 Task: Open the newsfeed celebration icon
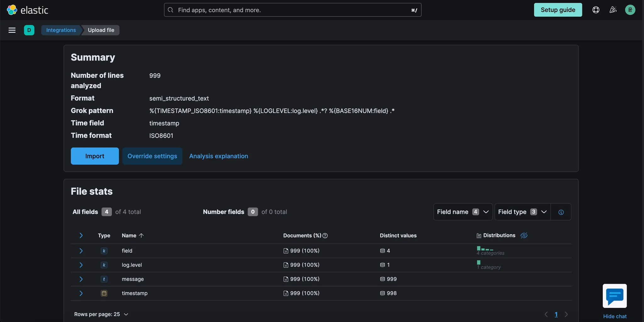(x=613, y=10)
